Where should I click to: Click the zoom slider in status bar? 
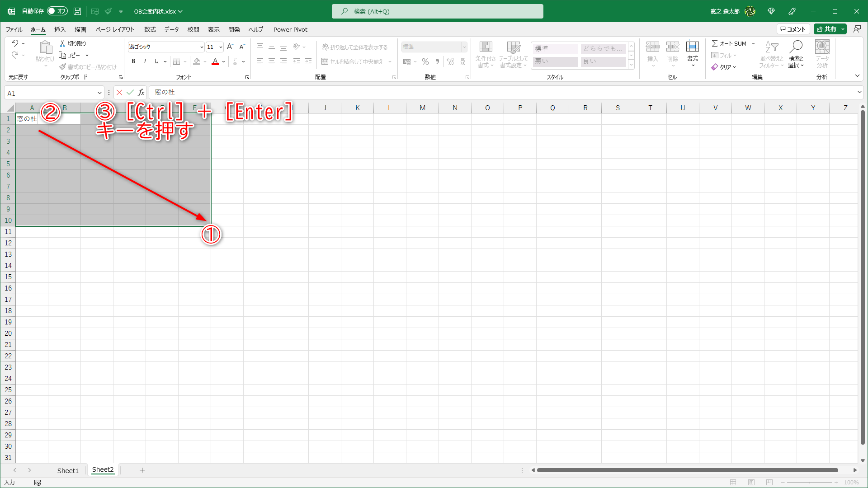[810, 483]
